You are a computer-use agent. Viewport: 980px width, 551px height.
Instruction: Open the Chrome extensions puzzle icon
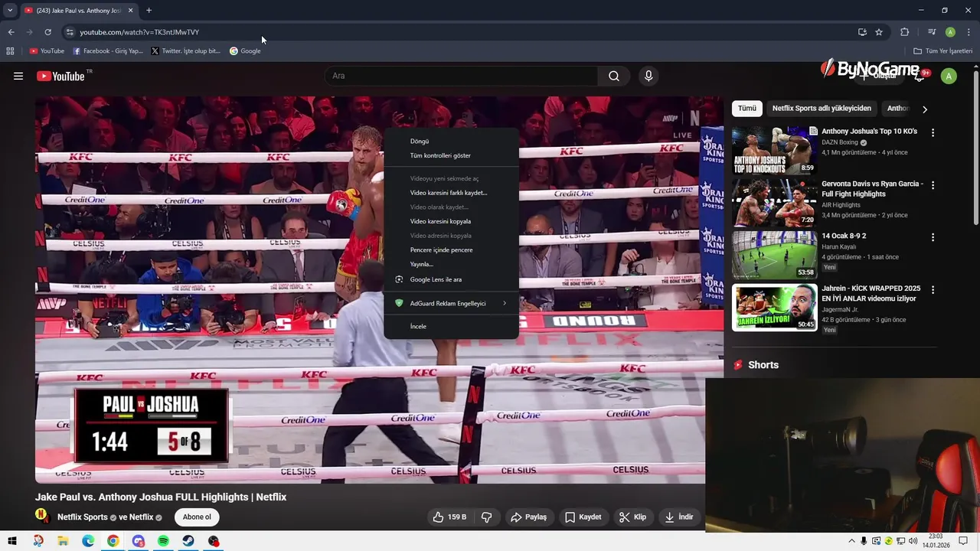[904, 32]
